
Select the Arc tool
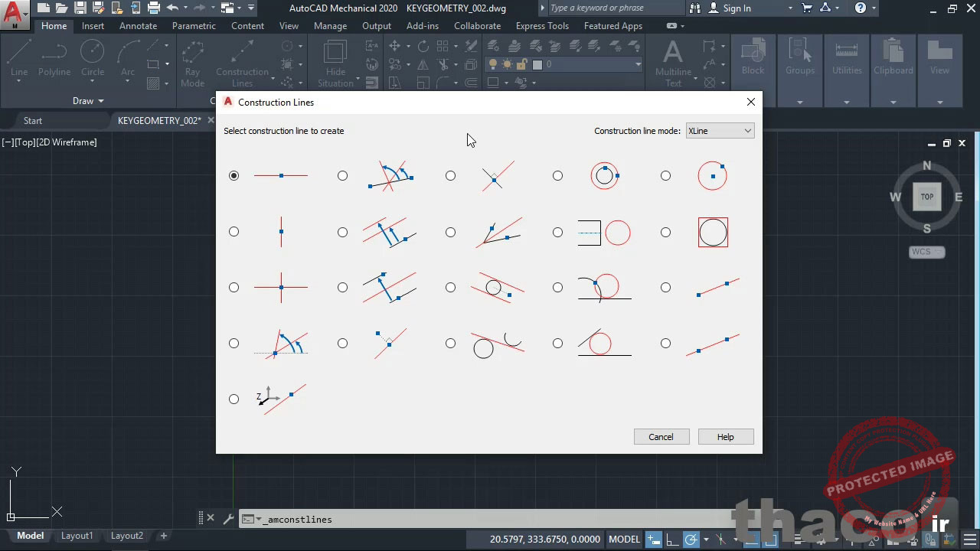128,59
